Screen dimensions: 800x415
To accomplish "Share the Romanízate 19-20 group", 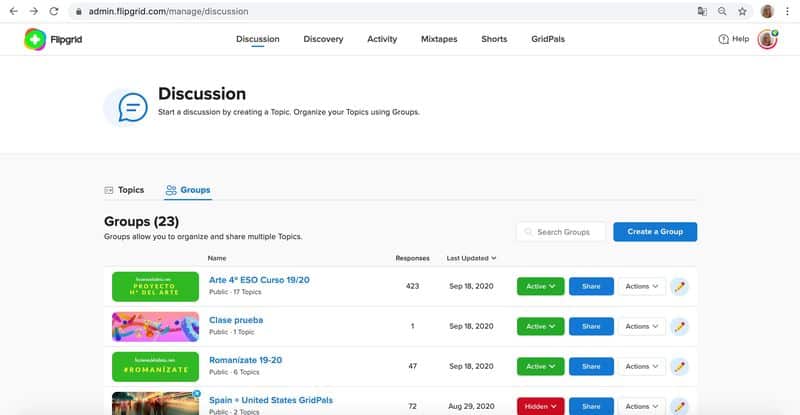I will tap(591, 367).
